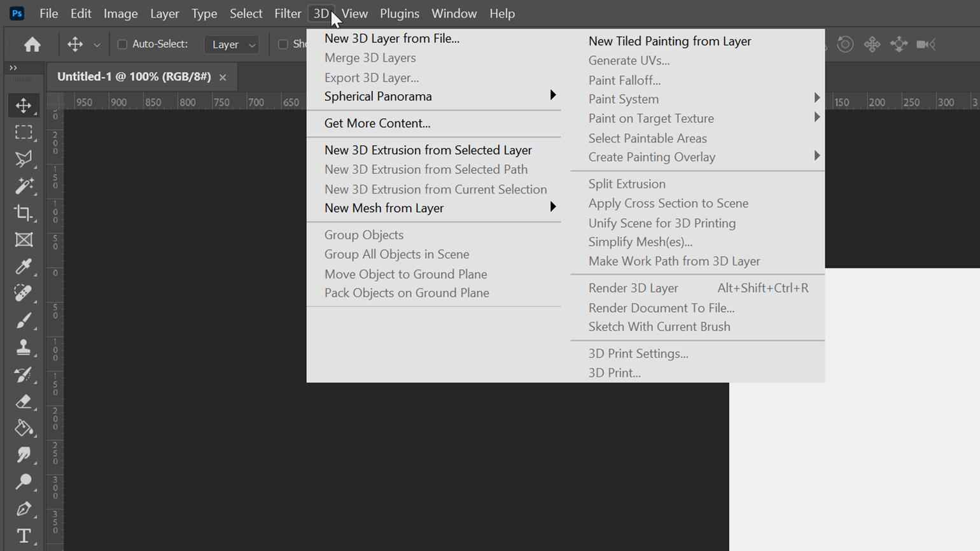Open the Select menu
This screenshot has width=980, height=551.
click(246, 13)
